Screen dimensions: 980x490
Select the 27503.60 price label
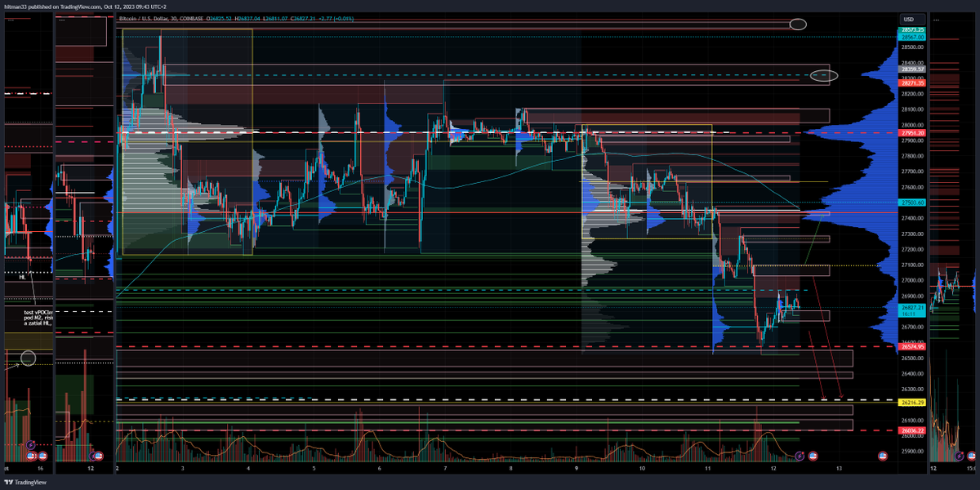point(912,203)
